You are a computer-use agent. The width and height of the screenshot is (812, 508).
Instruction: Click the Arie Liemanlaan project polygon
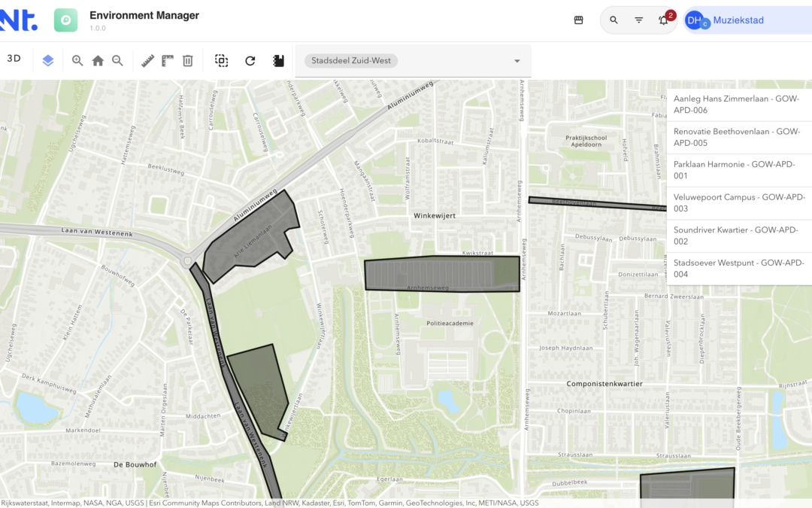click(252, 237)
